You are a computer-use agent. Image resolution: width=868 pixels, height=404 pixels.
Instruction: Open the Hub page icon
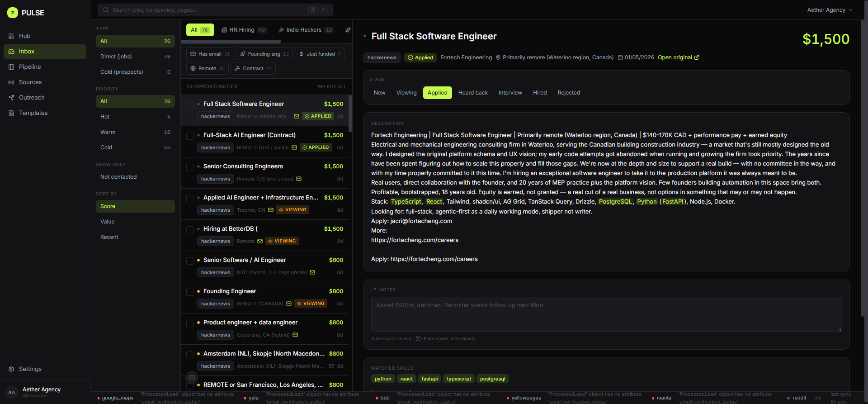pos(11,36)
